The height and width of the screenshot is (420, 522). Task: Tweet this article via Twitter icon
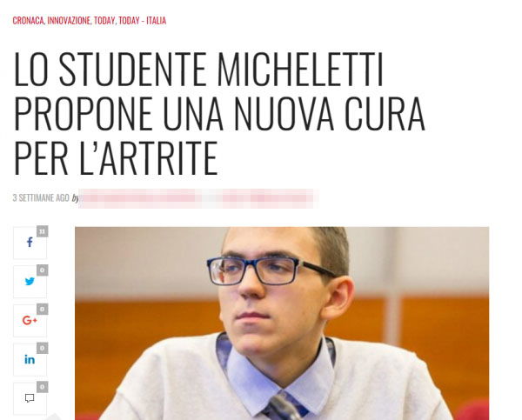pyautogui.click(x=30, y=282)
